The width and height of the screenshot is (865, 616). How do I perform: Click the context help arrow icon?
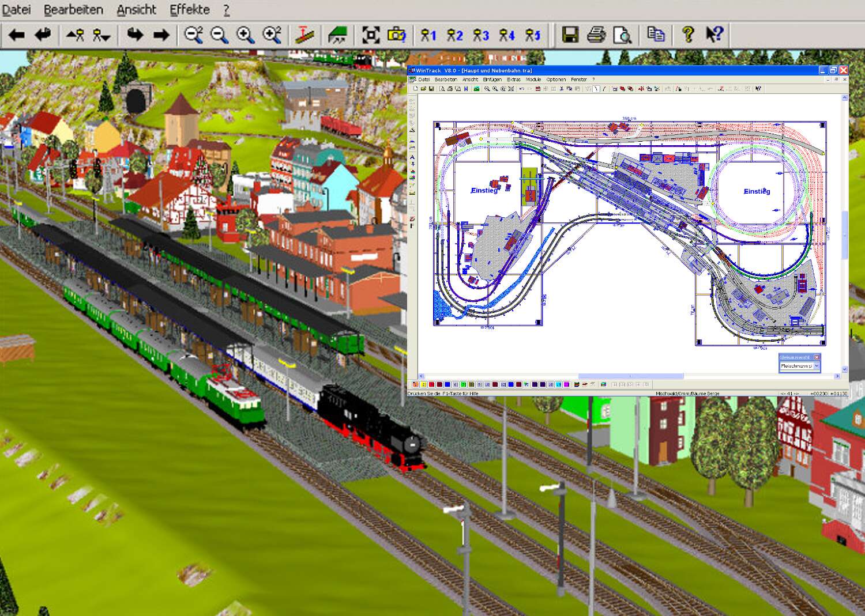pyautogui.click(x=713, y=35)
